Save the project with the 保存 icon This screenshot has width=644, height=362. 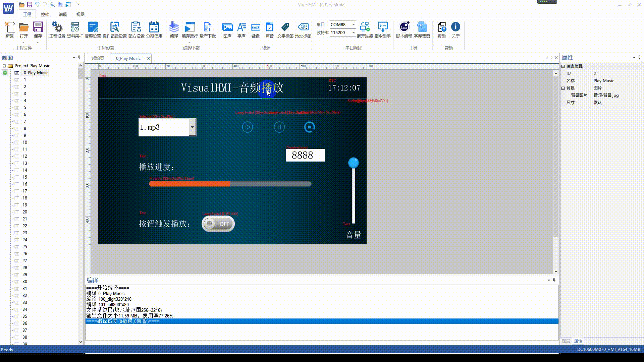click(38, 30)
